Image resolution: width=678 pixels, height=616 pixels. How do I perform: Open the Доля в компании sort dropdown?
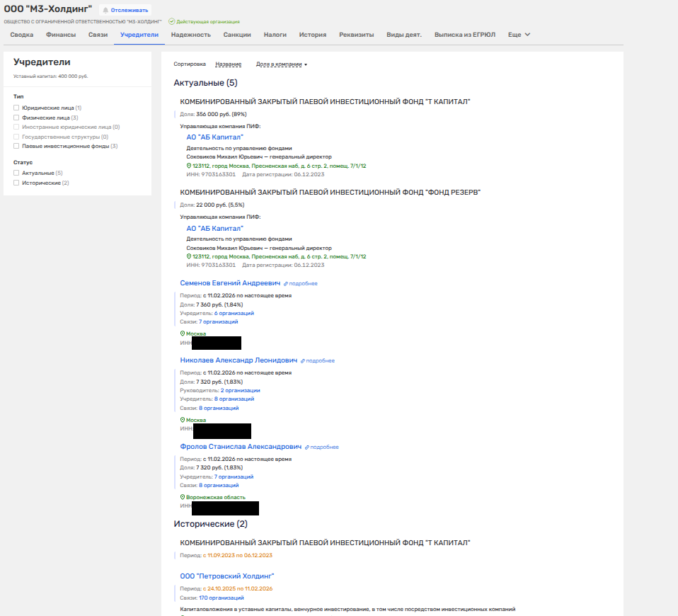point(282,64)
